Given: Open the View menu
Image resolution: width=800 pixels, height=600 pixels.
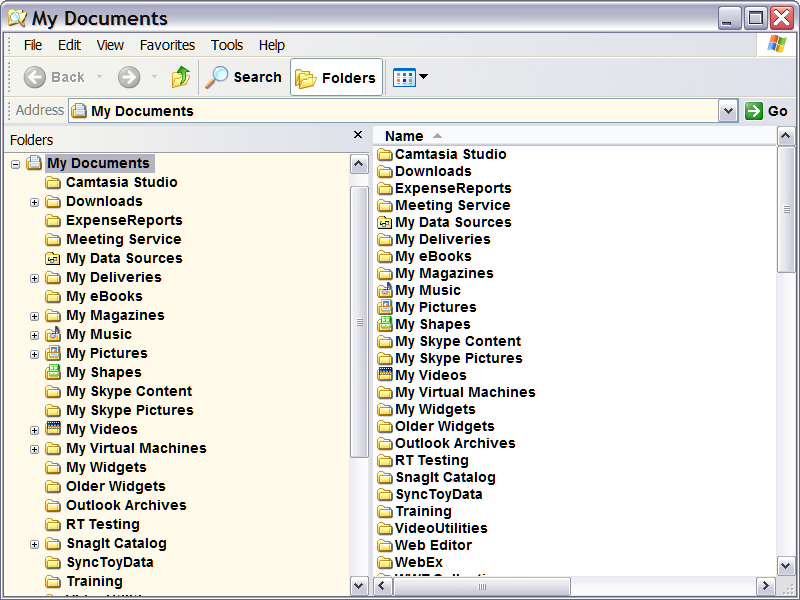Looking at the screenshot, I should pos(110,45).
